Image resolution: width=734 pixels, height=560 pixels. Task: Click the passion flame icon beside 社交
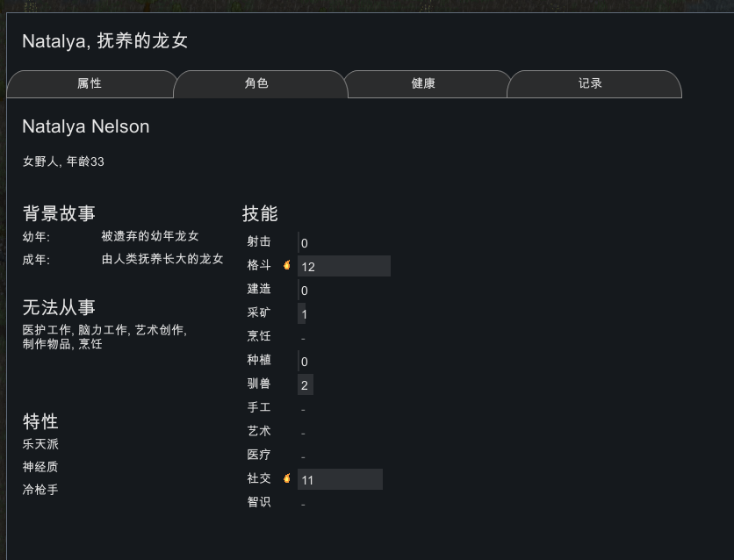[286, 478]
